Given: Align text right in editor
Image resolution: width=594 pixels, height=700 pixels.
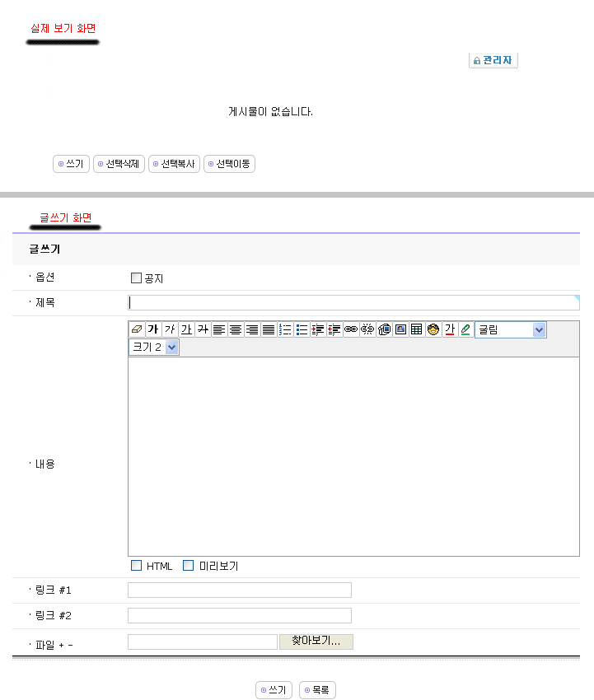Looking at the screenshot, I should [252, 329].
